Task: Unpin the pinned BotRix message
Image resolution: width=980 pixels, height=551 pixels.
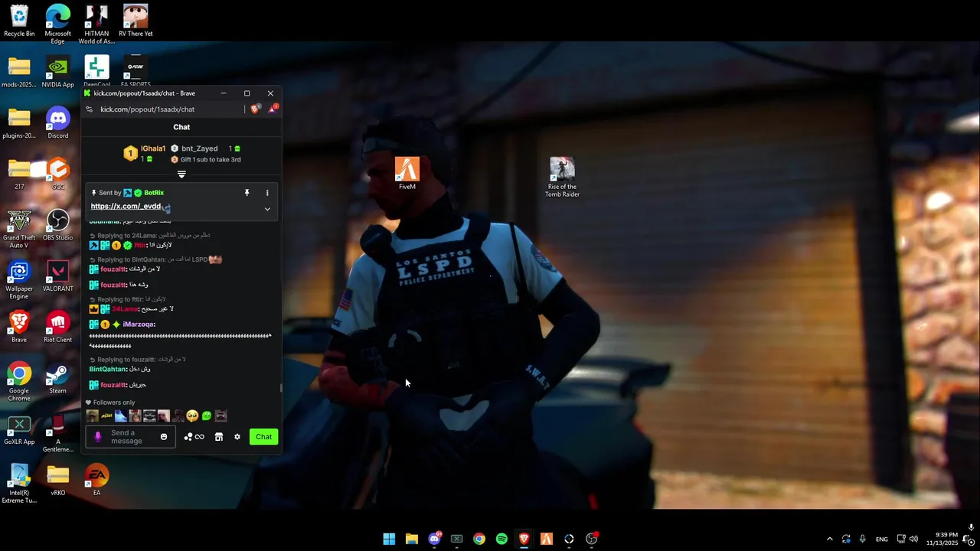Action: 247,193
